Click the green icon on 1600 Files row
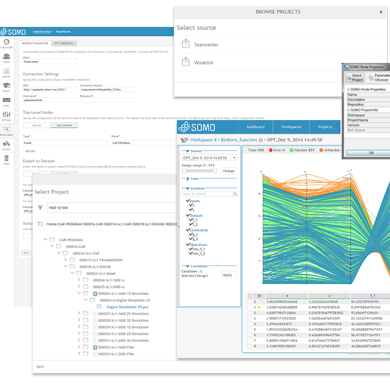The image size is (390, 390). click(95, 347)
